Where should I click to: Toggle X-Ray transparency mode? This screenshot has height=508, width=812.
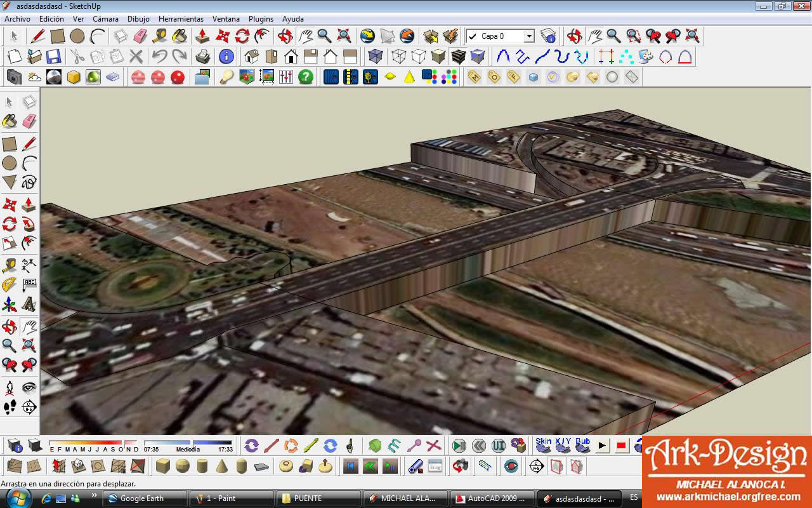376,57
